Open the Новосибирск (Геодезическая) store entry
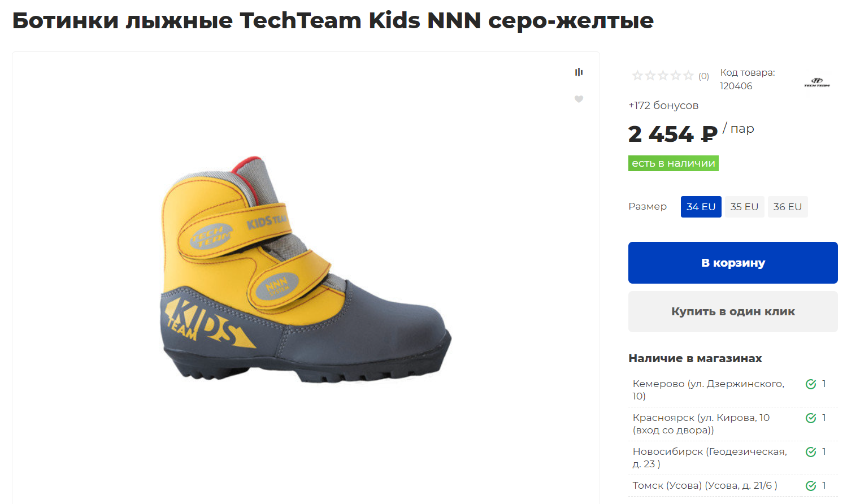 (x=709, y=458)
